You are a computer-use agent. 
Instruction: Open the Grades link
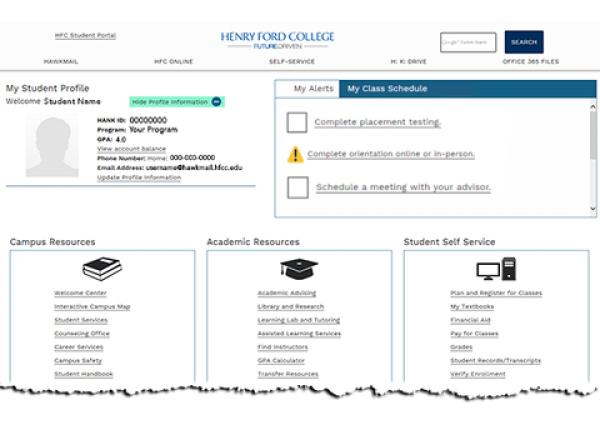tap(461, 347)
